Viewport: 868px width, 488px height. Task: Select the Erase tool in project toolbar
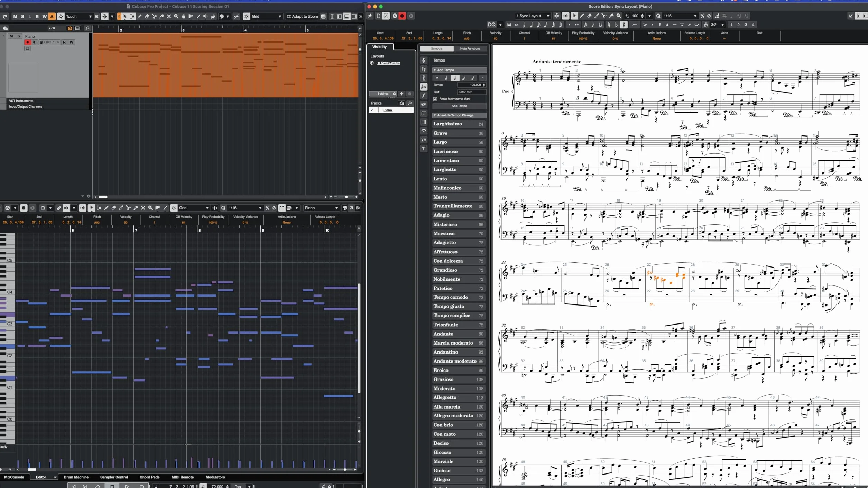tap(147, 16)
